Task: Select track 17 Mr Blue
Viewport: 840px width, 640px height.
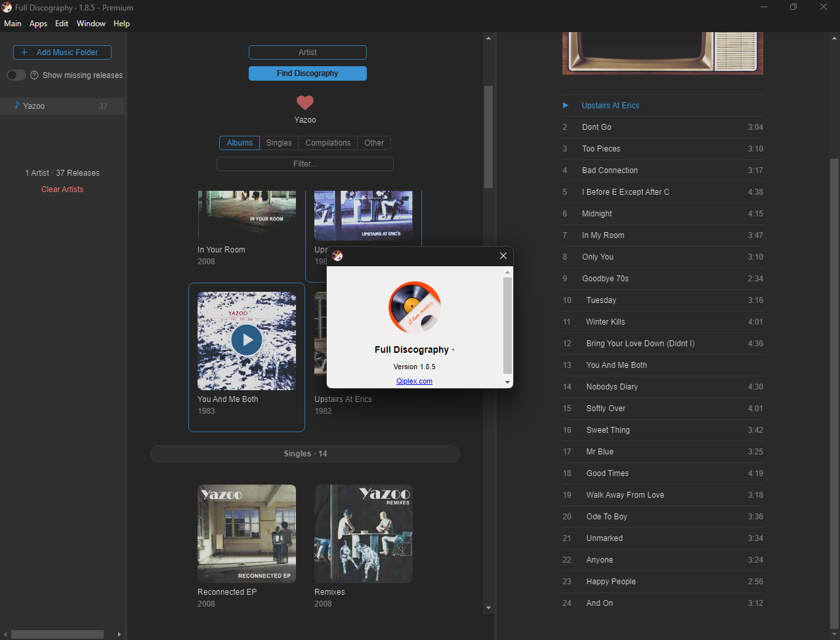Action: click(663, 452)
